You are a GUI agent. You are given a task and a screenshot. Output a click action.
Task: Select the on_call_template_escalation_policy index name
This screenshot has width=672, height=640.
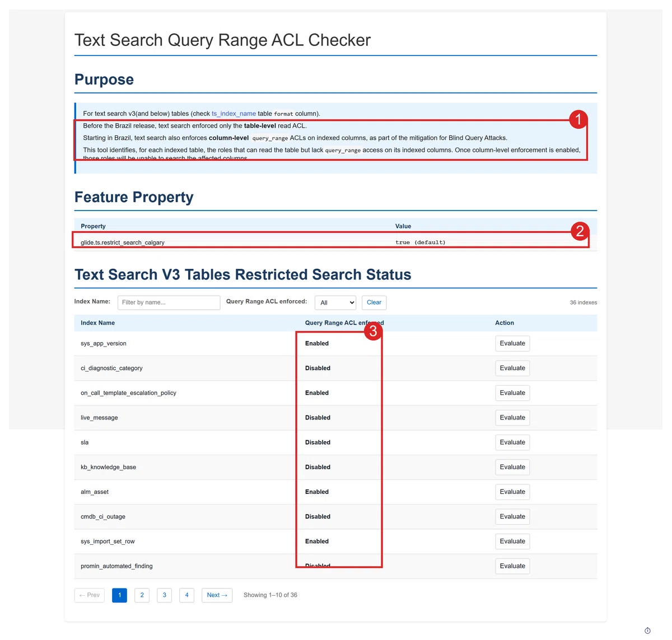click(128, 393)
